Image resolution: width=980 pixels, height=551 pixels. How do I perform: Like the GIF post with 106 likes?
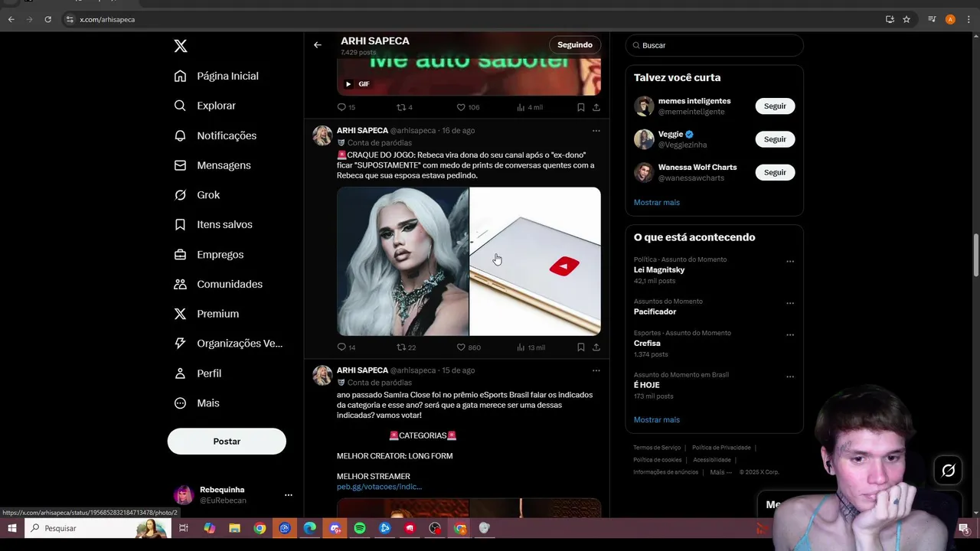[469, 107]
